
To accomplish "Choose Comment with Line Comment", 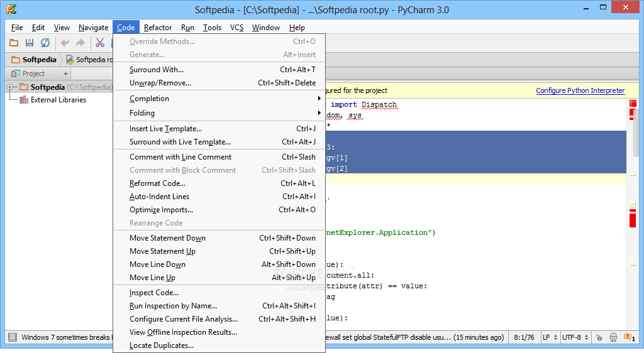I will click(219, 157).
